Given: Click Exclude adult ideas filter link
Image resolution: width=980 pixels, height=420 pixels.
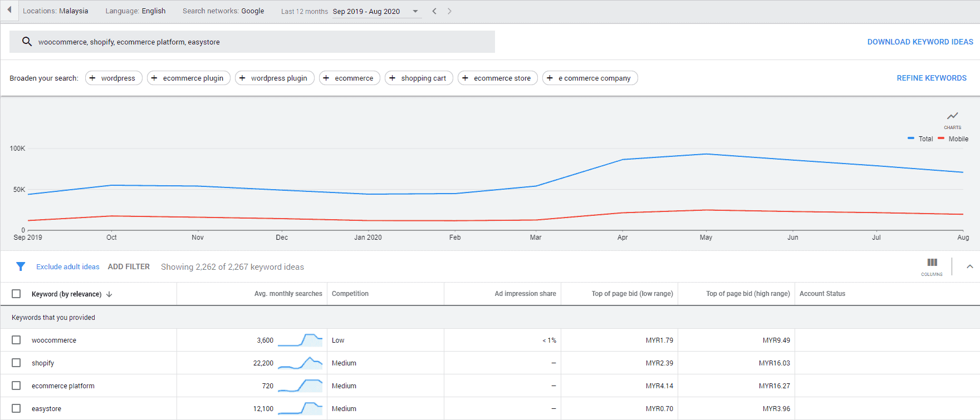Looking at the screenshot, I should [x=68, y=266].
